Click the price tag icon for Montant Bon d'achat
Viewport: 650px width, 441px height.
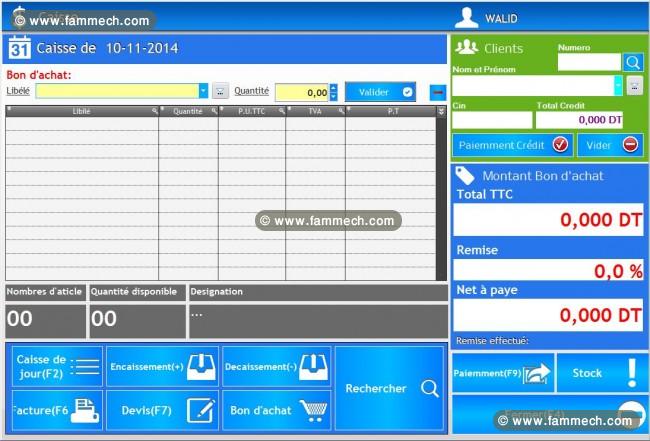click(465, 176)
